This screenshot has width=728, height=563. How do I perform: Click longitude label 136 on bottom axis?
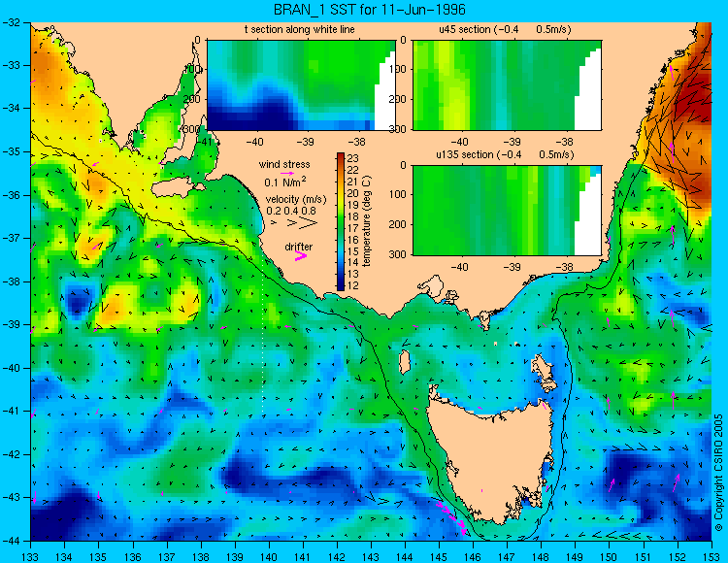pyautogui.click(x=133, y=557)
